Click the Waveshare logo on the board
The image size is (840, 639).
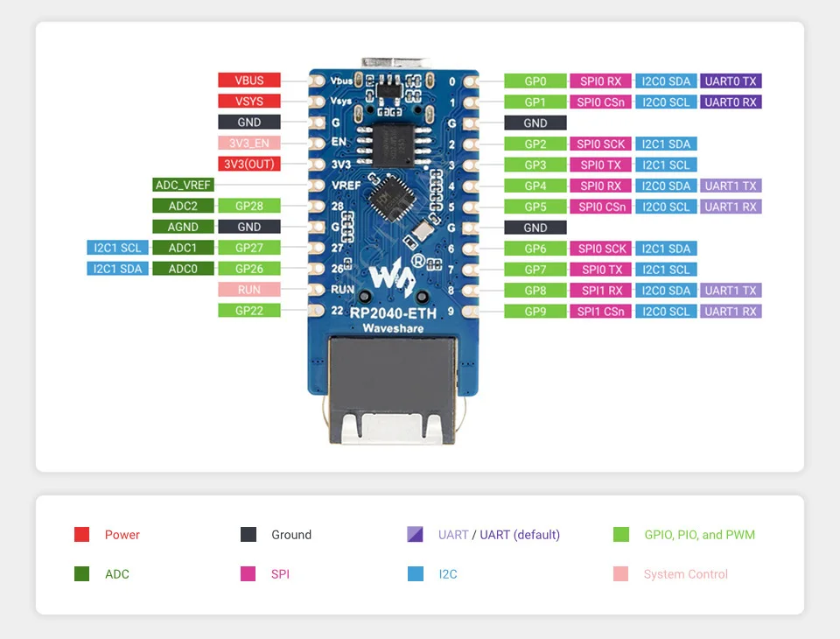coord(393,277)
